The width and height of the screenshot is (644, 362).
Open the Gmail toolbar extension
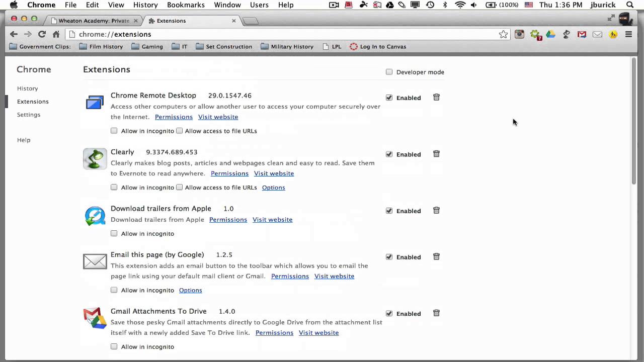[582, 34]
